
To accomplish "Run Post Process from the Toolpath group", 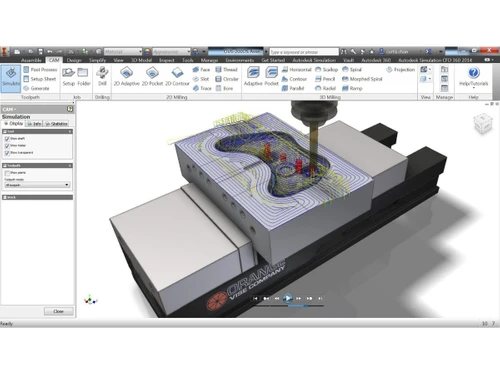I will (40, 69).
